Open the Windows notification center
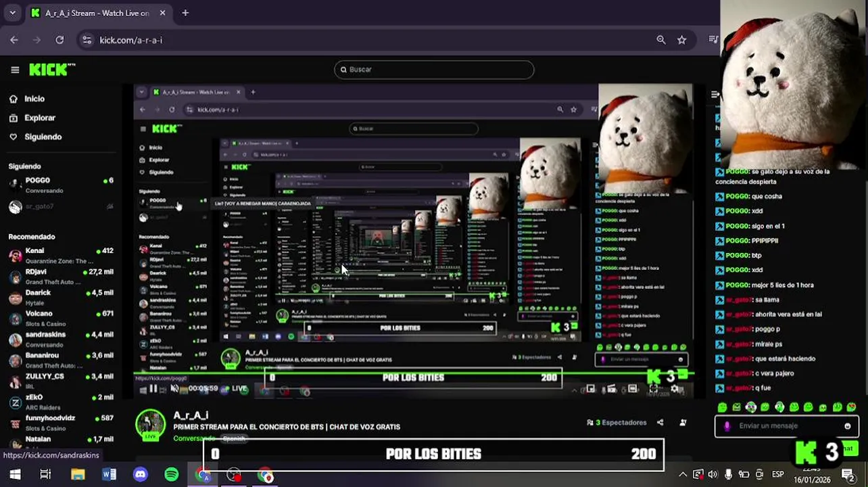Image resolution: width=868 pixels, height=487 pixels. 848,475
